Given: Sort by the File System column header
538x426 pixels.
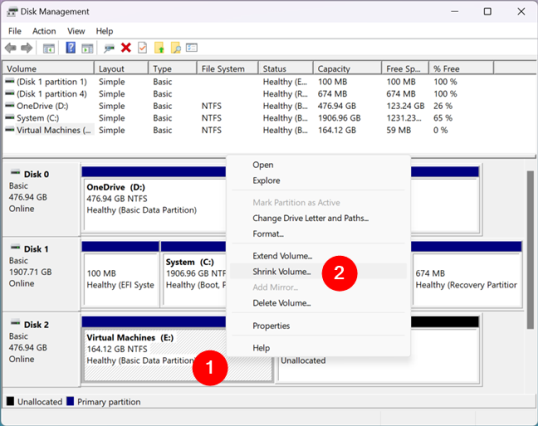Looking at the screenshot, I should (227, 69).
